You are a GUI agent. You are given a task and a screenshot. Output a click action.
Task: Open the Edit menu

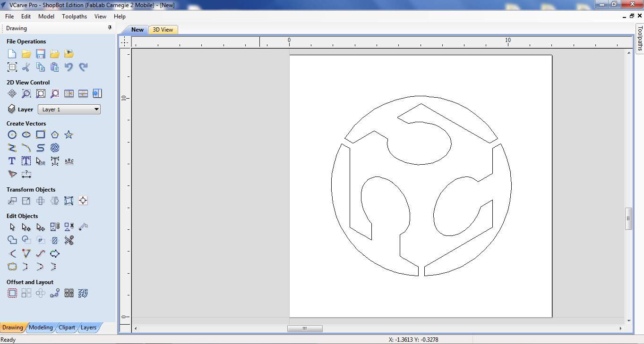coord(26,16)
